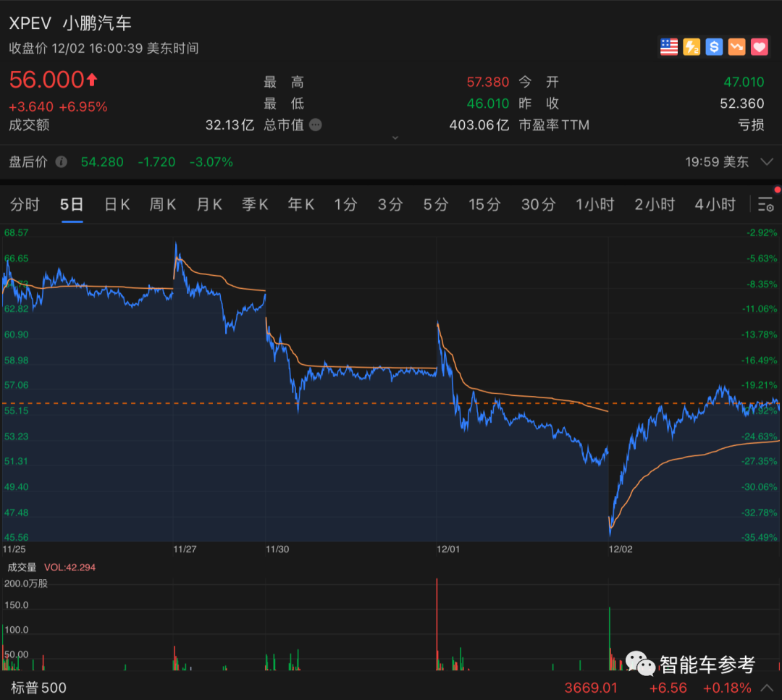Viewport: 782px width, 700px height.
Task: Tap the 19:59 美东 time label
Action: (717, 162)
